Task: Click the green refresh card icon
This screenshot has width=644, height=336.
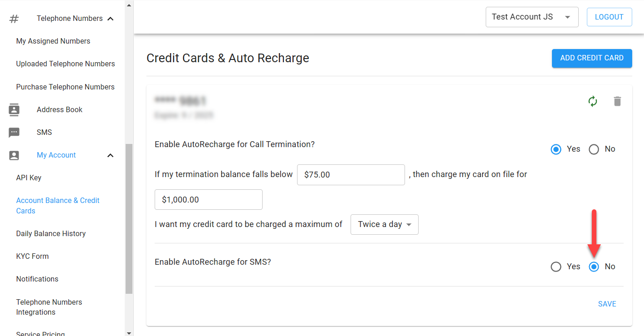Action: coord(593,101)
